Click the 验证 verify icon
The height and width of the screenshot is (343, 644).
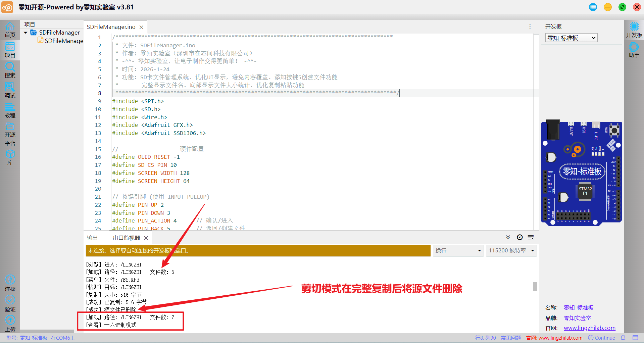(10, 304)
